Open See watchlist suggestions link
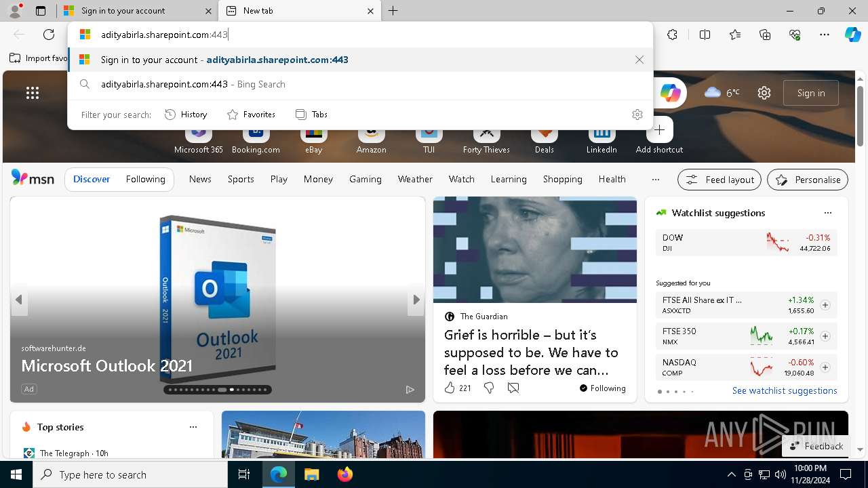This screenshot has height=488, width=868. 785,390
